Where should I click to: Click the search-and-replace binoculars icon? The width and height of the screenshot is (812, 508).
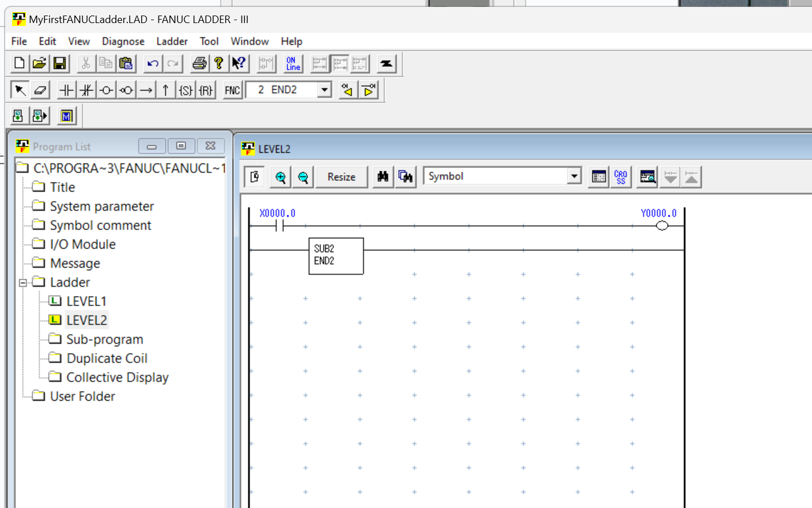point(406,177)
